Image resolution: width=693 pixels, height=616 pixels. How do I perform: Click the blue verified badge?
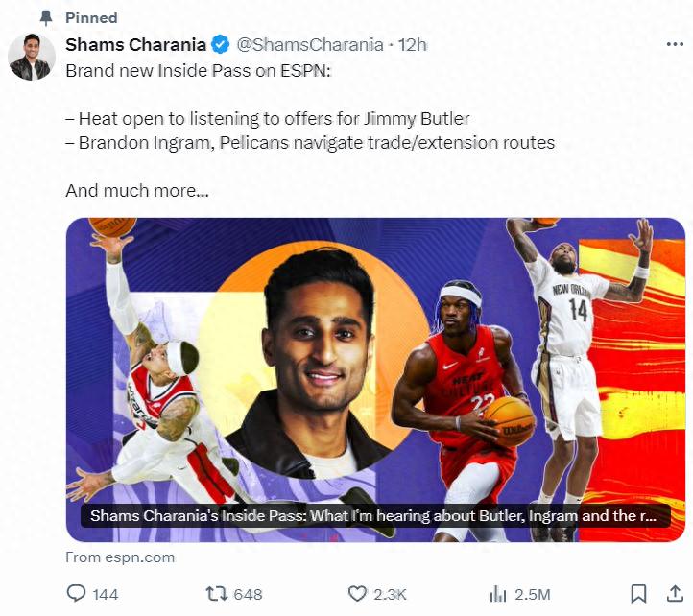(x=221, y=44)
